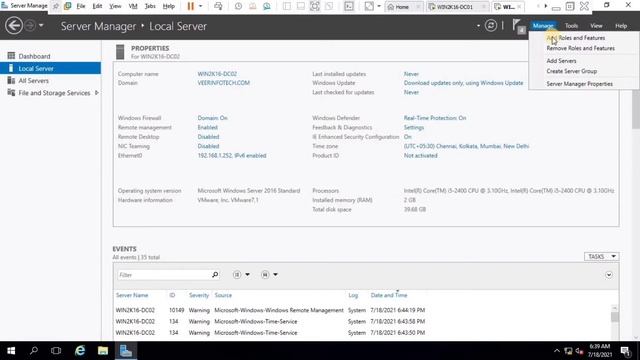Viewport: 640px width, 360px height.
Task: Click the computer name link WIN2K16-DC02
Action: point(217,74)
